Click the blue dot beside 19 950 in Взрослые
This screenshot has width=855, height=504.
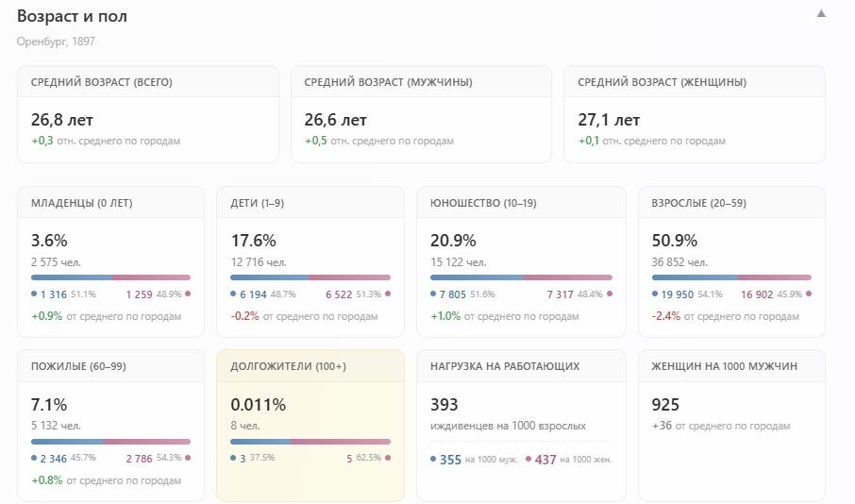655,294
